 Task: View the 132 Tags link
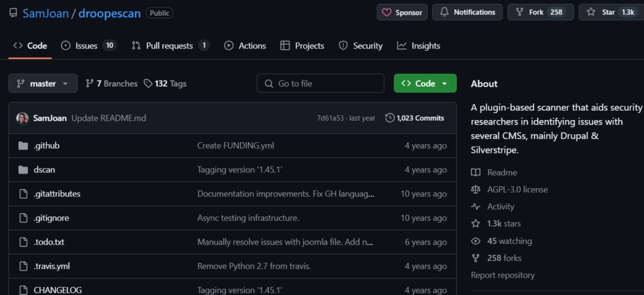pyautogui.click(x=165, y=84)
